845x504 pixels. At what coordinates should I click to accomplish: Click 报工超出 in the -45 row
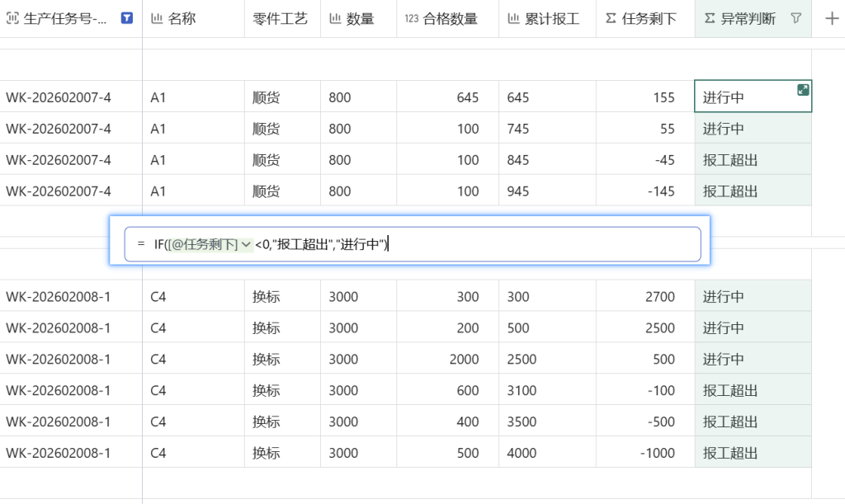click(x=753, y=159)
